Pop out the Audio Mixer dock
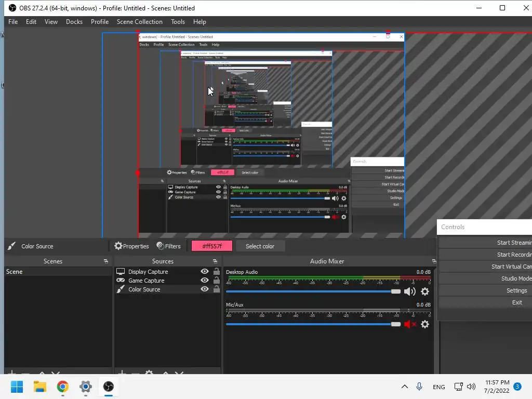The width and height of the screenshot is (532, 399). [434, 261]
